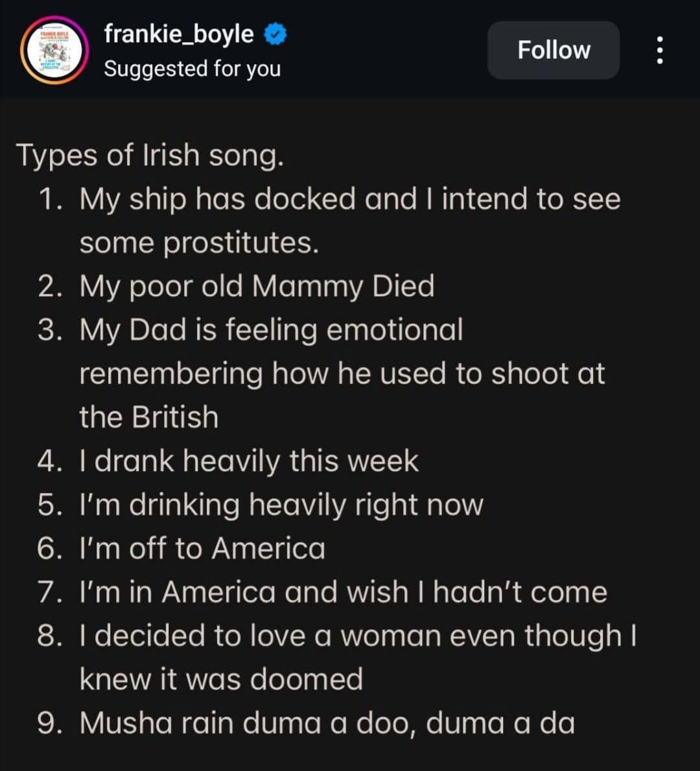Open frankie_boyle's story profile picture
700x771 pixels.
(x=54, y=50)
